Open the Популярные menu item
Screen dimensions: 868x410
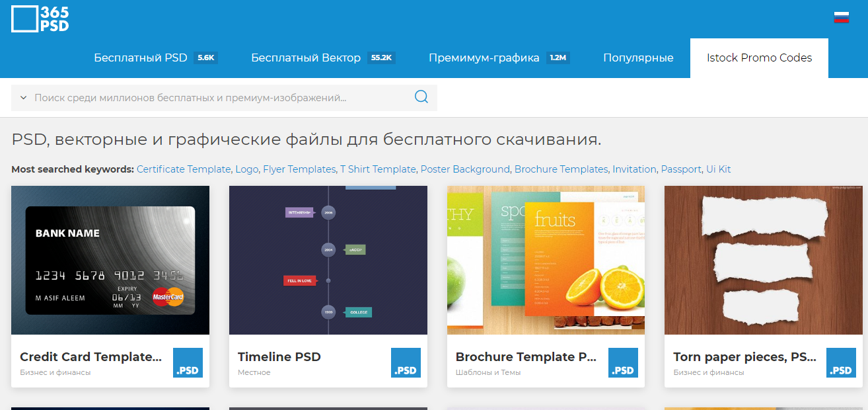(637, 58)
